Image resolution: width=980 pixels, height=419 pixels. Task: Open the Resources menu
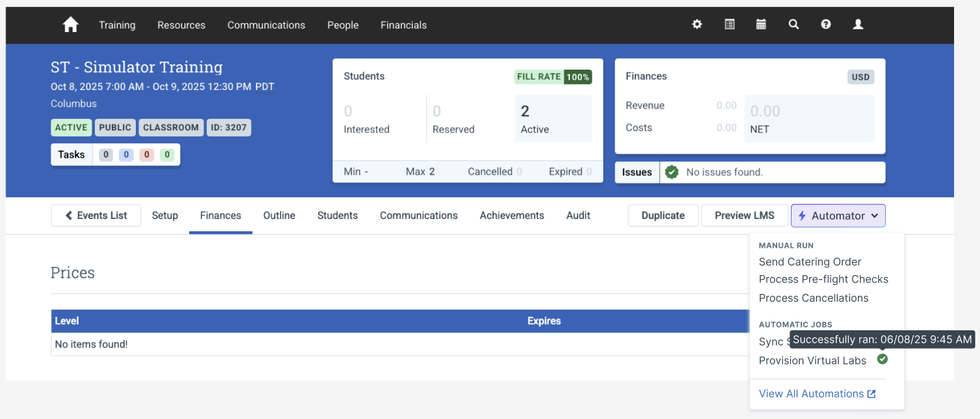[x=181, y=25]
